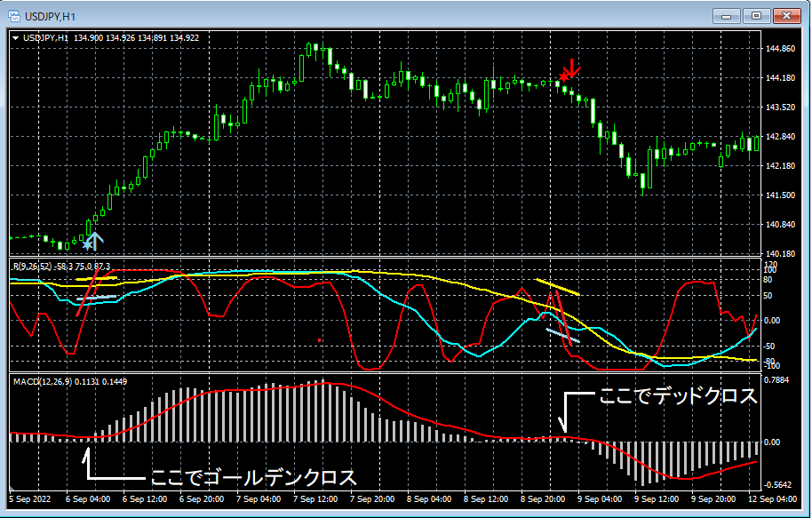Click the 9 Sep 12:00 time label

point(657,499)
